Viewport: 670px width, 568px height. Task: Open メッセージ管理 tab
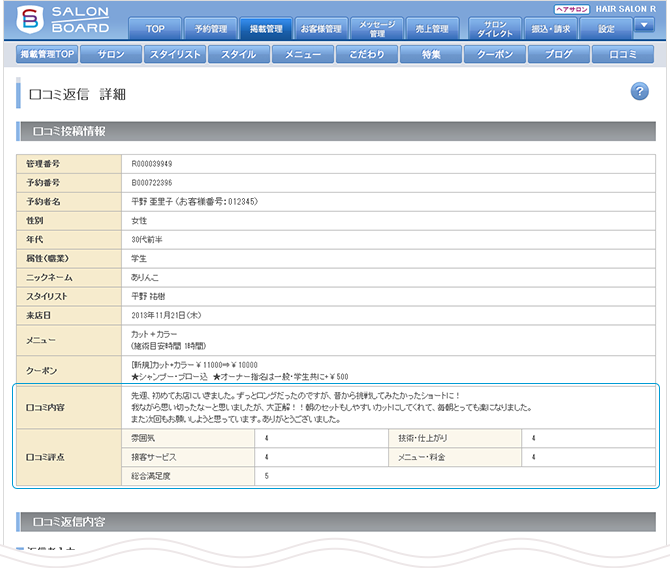click(x=378, y=28)
